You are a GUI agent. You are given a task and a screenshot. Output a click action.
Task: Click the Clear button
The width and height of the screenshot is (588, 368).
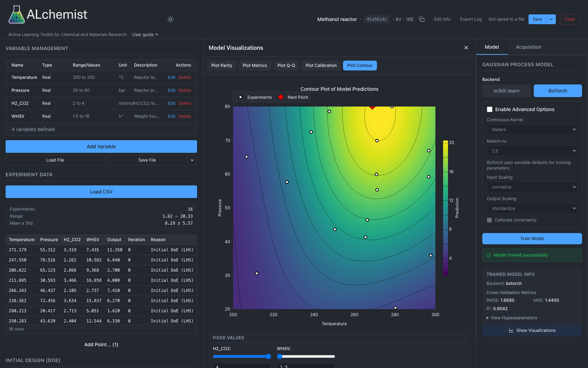pos(570,19)
